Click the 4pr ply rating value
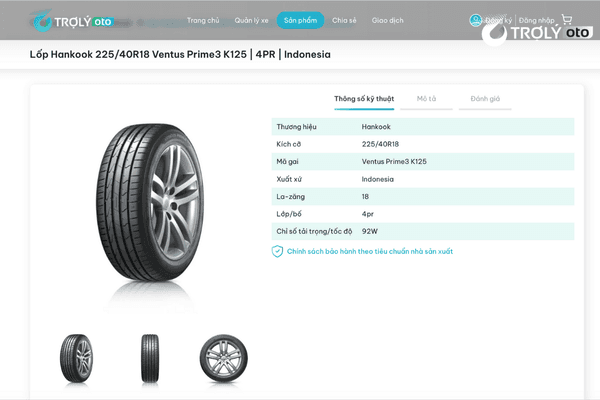This screenshot has height=400, width=600. point(368,214)
